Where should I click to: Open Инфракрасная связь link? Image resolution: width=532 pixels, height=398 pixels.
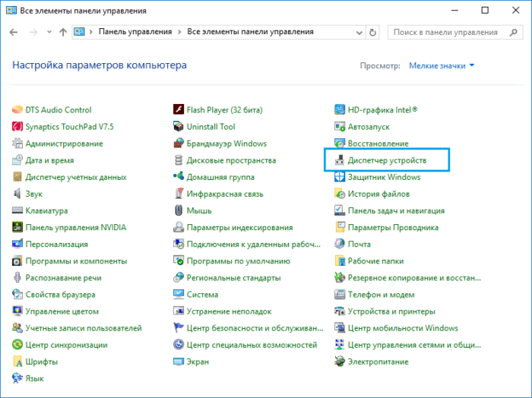click(225, 194)
